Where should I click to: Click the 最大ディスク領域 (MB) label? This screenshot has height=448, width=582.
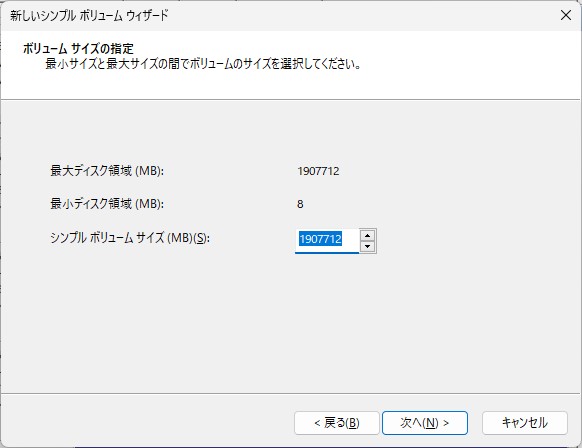[107, 171]
